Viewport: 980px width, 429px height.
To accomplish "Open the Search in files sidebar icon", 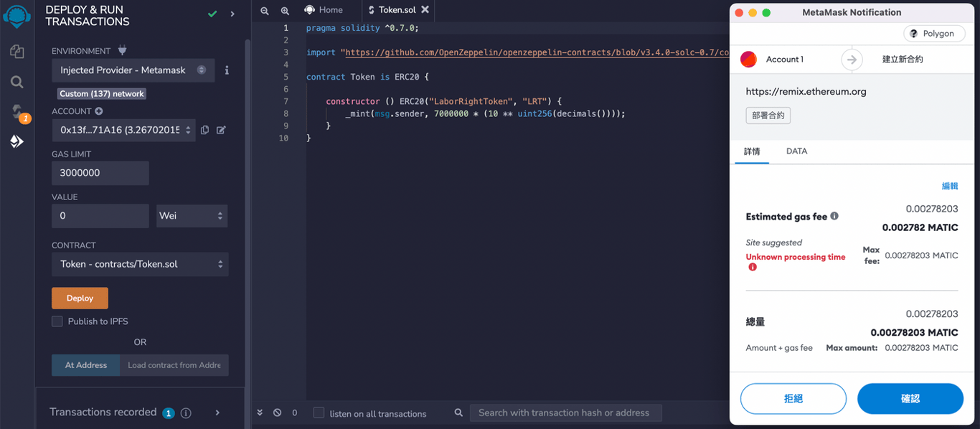I will coord(17,82).
